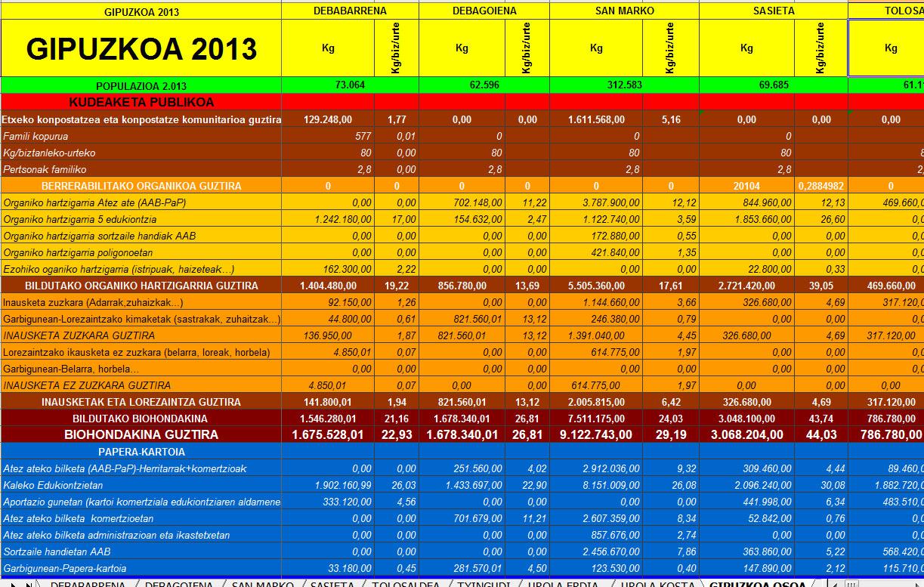
Task: Click the total 1.404.480,00
Action: [x=328, y=286]
